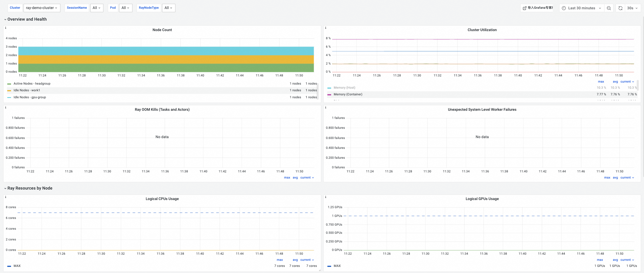Open the Unexpected System Level Worker Failures info icon
644x273 pixels.
pyautogui.click(x=326, y=108)
